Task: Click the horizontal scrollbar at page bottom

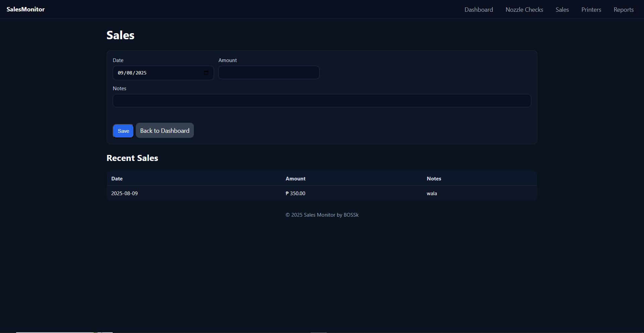Action: (x=64, y=331)
